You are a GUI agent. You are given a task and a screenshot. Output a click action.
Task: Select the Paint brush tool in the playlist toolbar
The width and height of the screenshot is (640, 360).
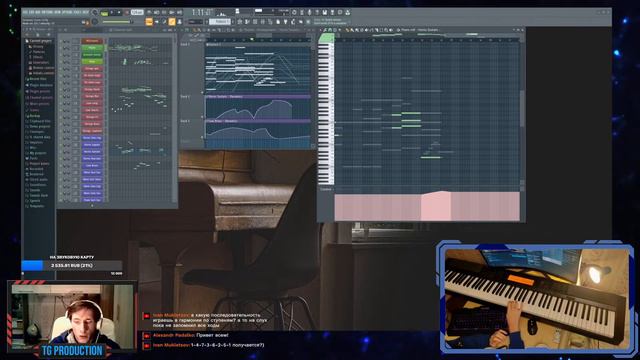(x=199, y=30)
